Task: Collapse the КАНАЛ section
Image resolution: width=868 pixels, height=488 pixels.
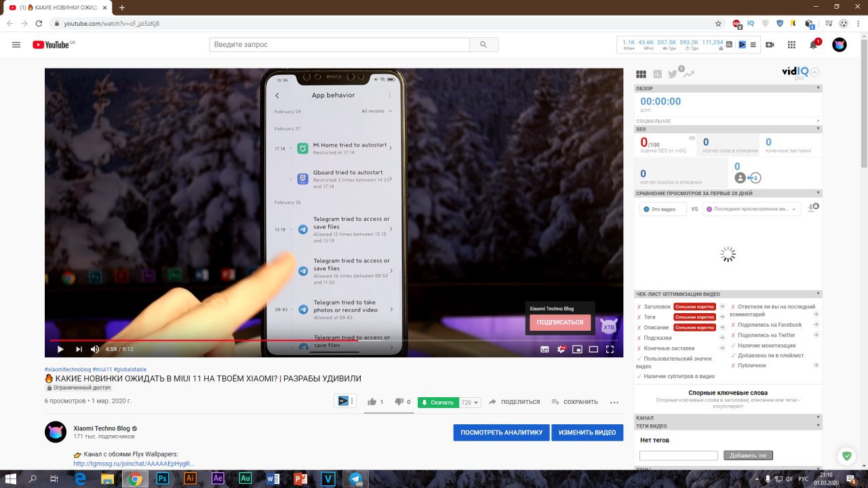Action: tap(818, 418)
